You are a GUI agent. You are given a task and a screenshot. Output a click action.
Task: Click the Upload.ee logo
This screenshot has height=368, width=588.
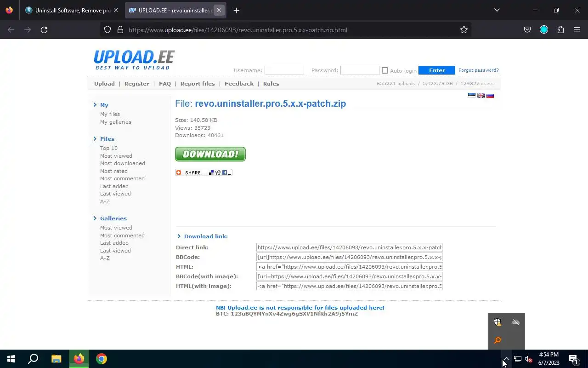[x=134, y=60]
